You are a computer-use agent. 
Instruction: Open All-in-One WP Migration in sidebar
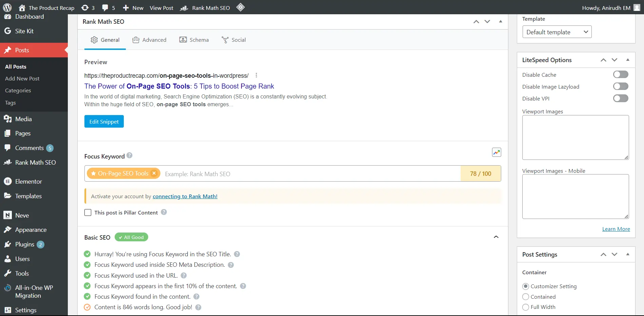click(x=34, y=292)
